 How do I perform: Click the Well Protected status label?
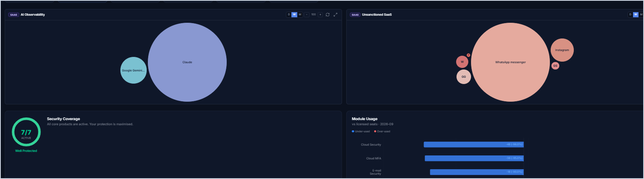(x=26, y=151)
